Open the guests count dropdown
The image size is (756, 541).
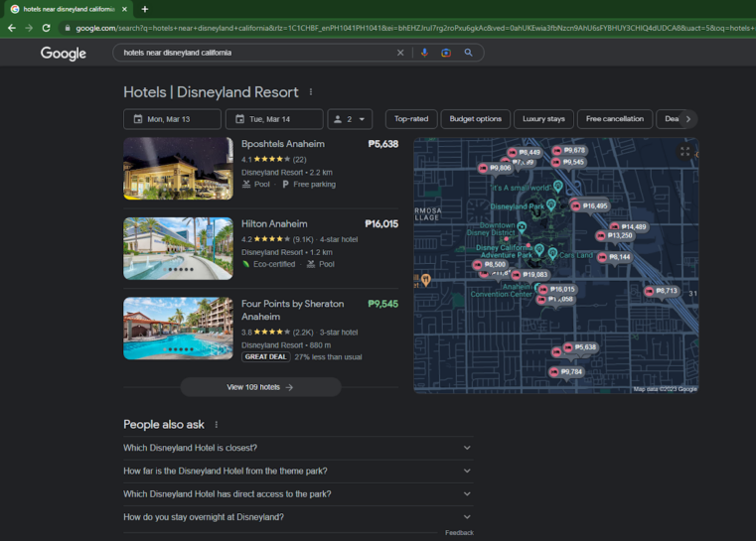click(x=350, y=119)
